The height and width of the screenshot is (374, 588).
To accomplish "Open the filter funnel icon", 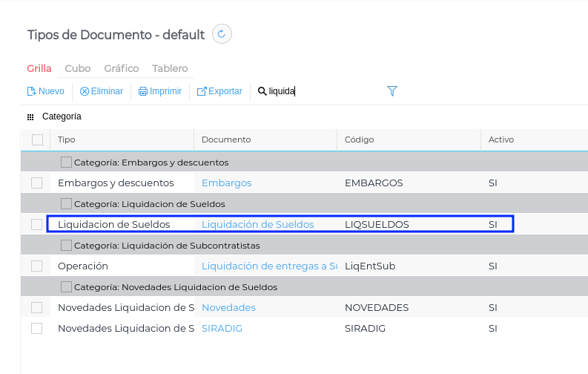I will point(392,91).
